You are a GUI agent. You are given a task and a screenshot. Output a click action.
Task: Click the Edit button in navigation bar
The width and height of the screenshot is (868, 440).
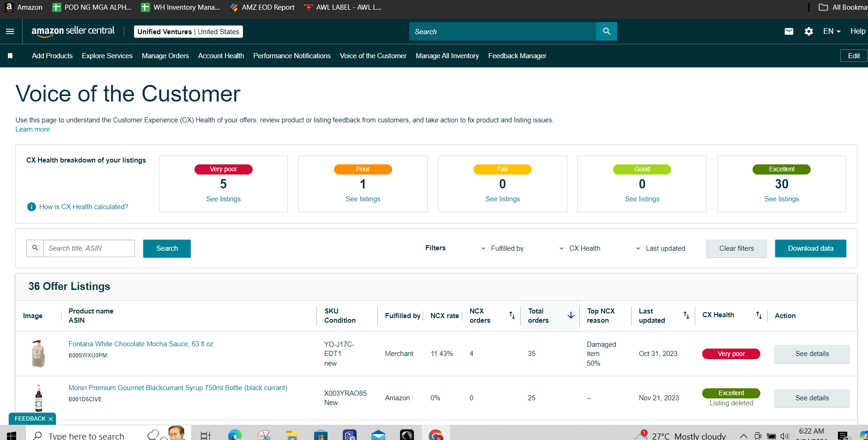click(854, 56)
